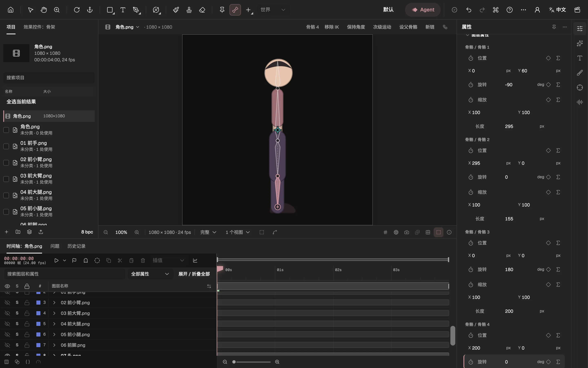Click the timeline zoom slider handle
The width and height of the screenshot is (588, 368).
(234, 362)
